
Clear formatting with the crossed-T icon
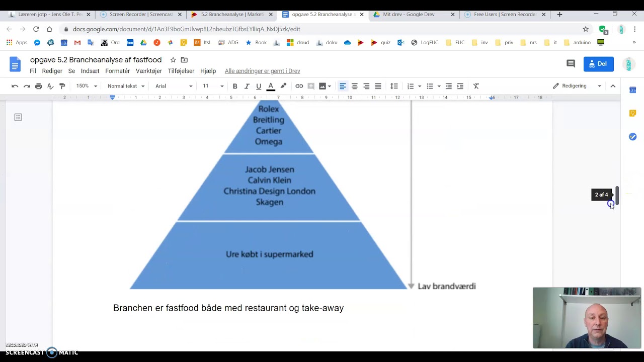[x=476, y=86]
